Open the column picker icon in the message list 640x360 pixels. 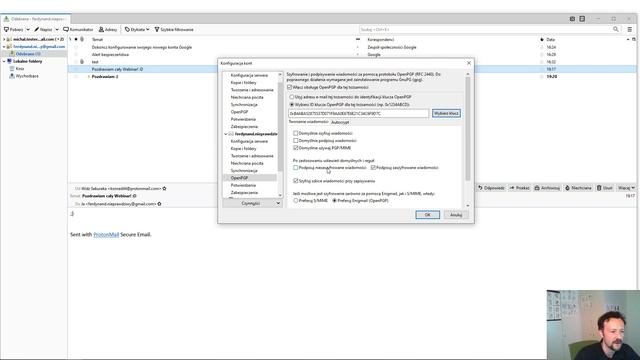[634, 40]
